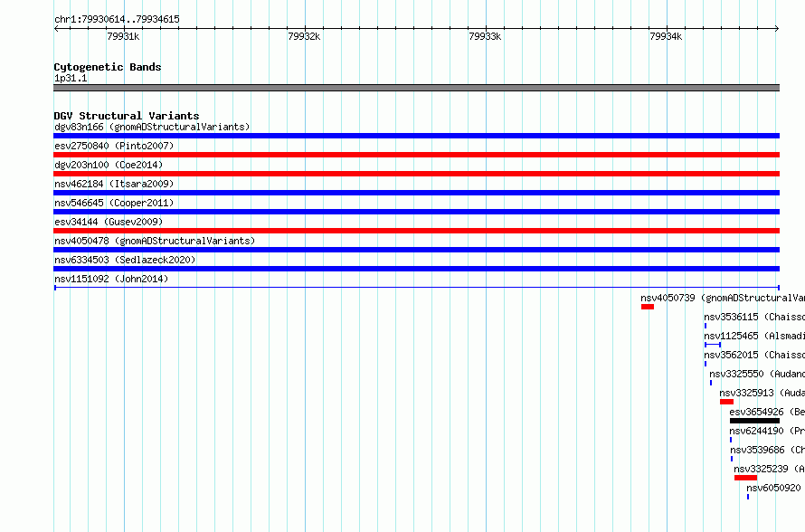Click the right arrow end of the ruler
The height and width of the screenshot is (532, 805).
tap(777, 29)
